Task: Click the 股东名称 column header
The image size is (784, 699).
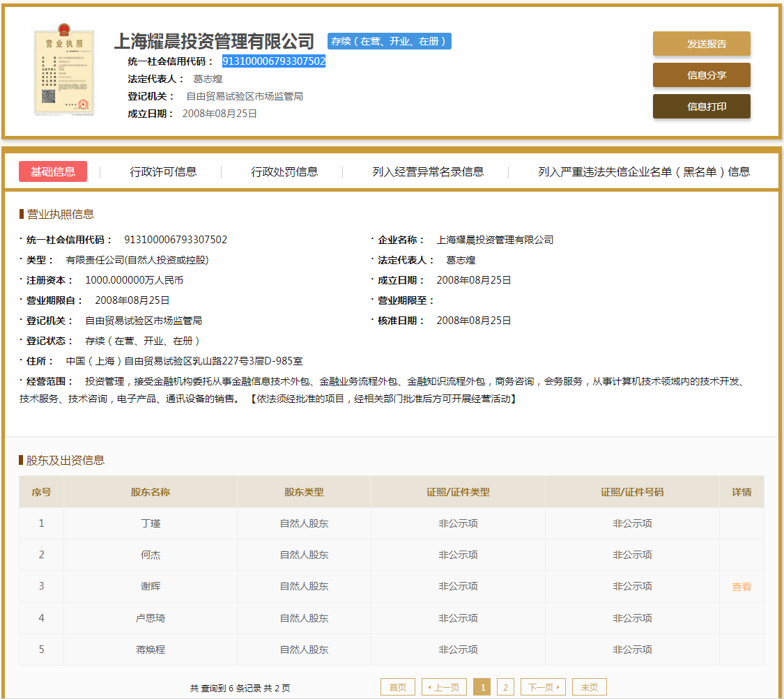Action: click(x=151, y=492)
